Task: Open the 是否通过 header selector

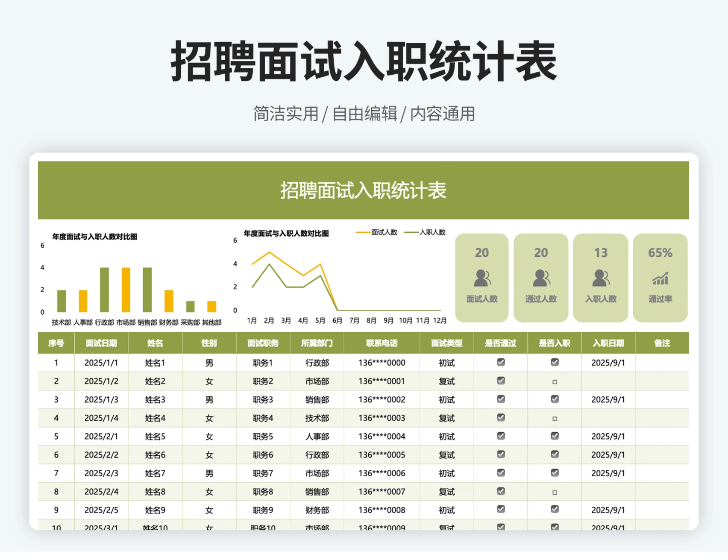Action: click(500, 343)
